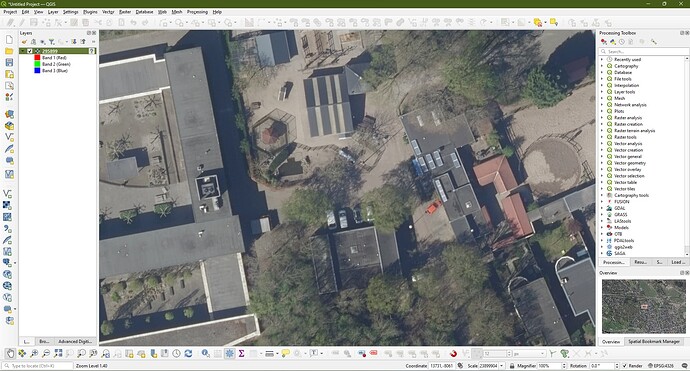Click the Band 1 (Red) swatch
This screenshot has height=371, width=690.
click(37, 58)
